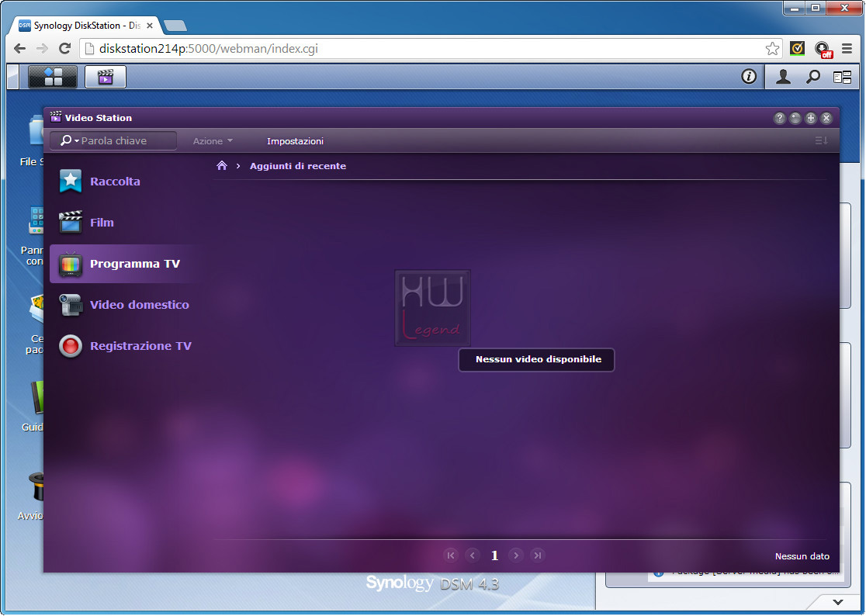
Task: Click page number 1 field
Action: [x=494, y=555]
